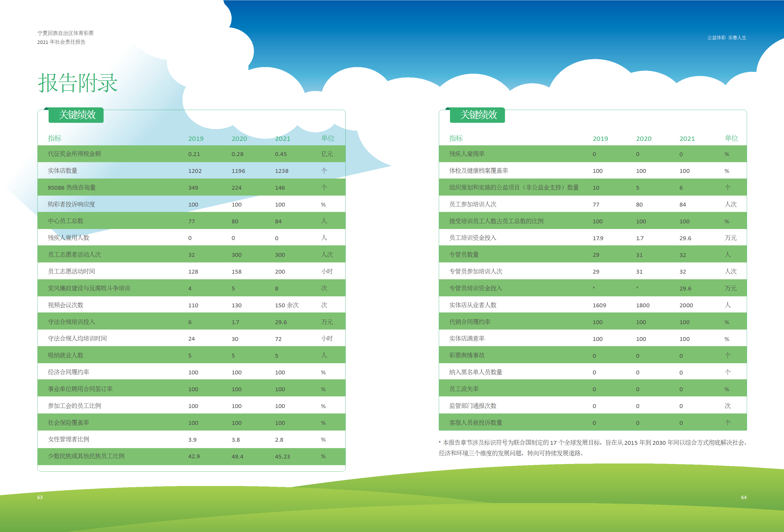
Task: Click the 代征奖金所得税金额 row label
Action: 74,154
